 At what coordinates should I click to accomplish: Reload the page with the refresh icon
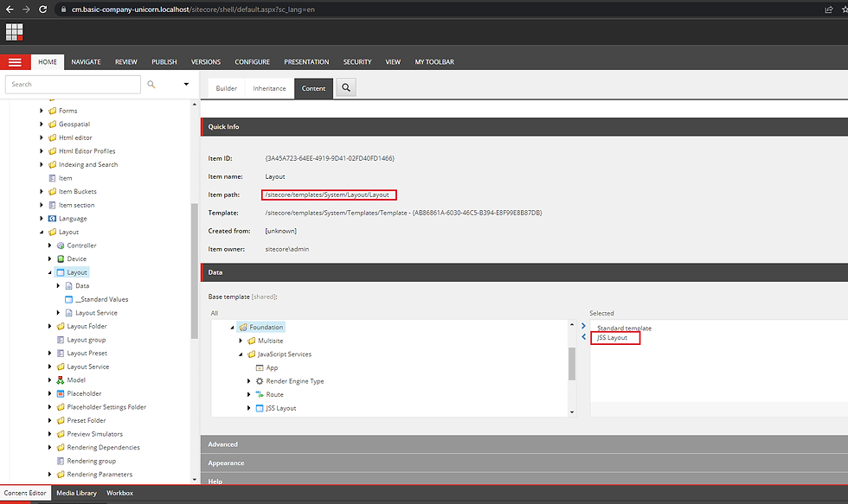coord(42,10)
